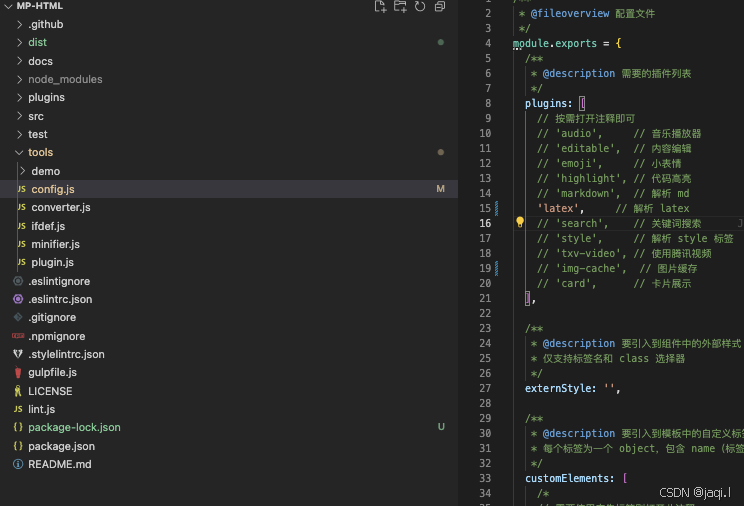Image resolution: width=744 pixels, height=506 pixels.
Task: Click line number 15 in the gutter
Action: click(485, 208)
